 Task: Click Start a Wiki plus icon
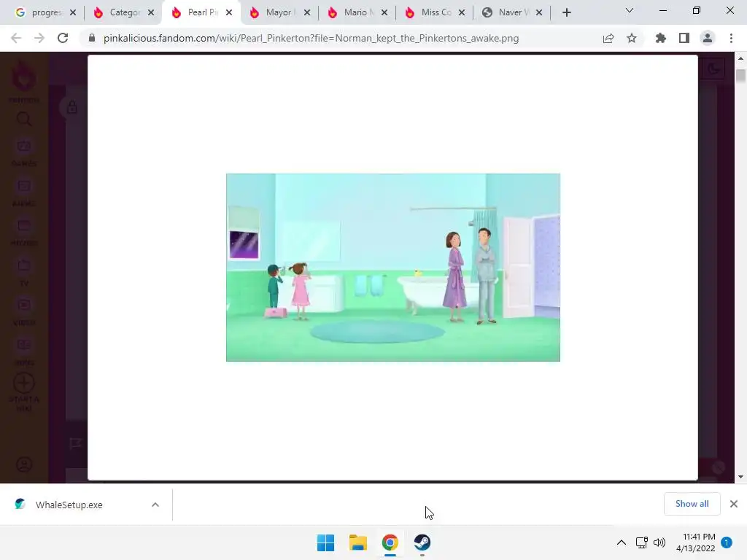tap(24, 383)
